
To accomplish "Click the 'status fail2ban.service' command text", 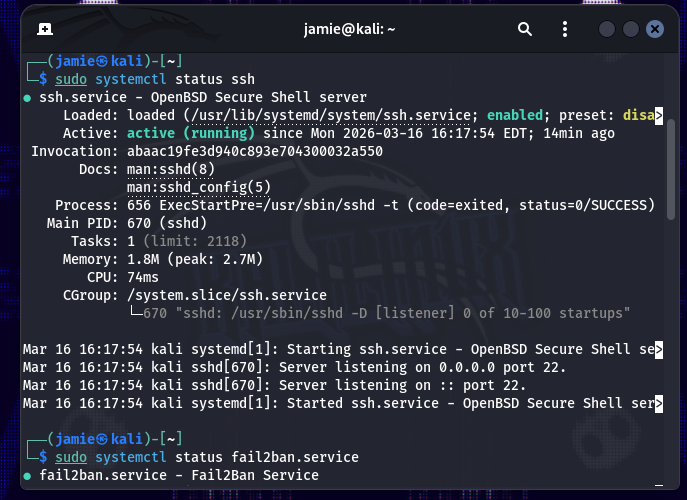I will coord(267,457).
